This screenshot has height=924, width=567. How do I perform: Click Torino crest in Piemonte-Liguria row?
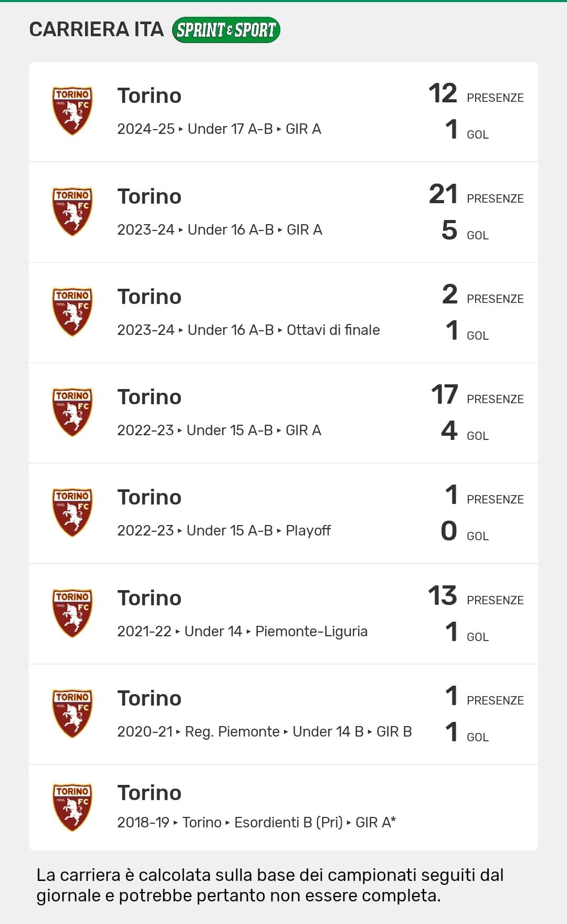[x=72, y=613]
